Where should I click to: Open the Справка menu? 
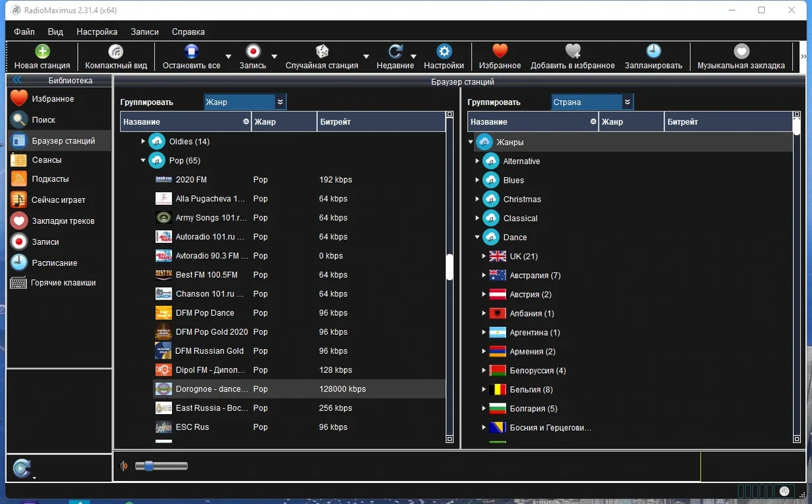point(188,32)
